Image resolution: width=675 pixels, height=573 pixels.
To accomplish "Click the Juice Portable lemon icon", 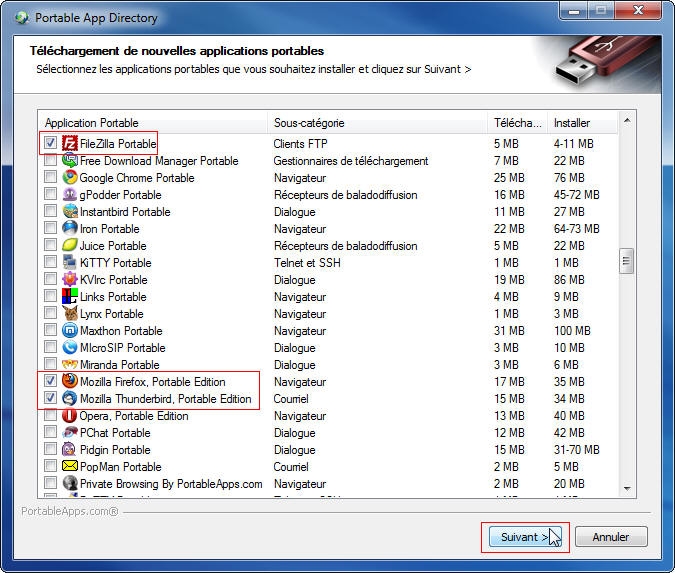I will tap(69, 245).
